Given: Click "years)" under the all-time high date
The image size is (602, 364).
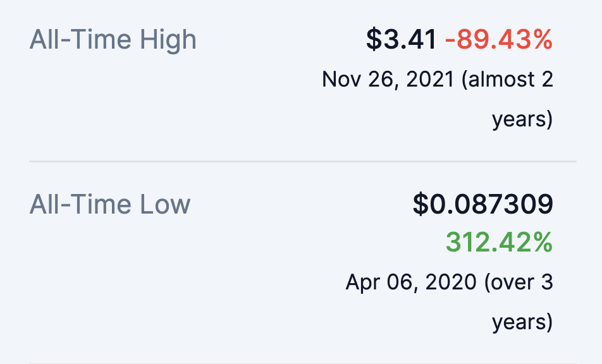Looking at the screenshot, I should tap(522, 119).
